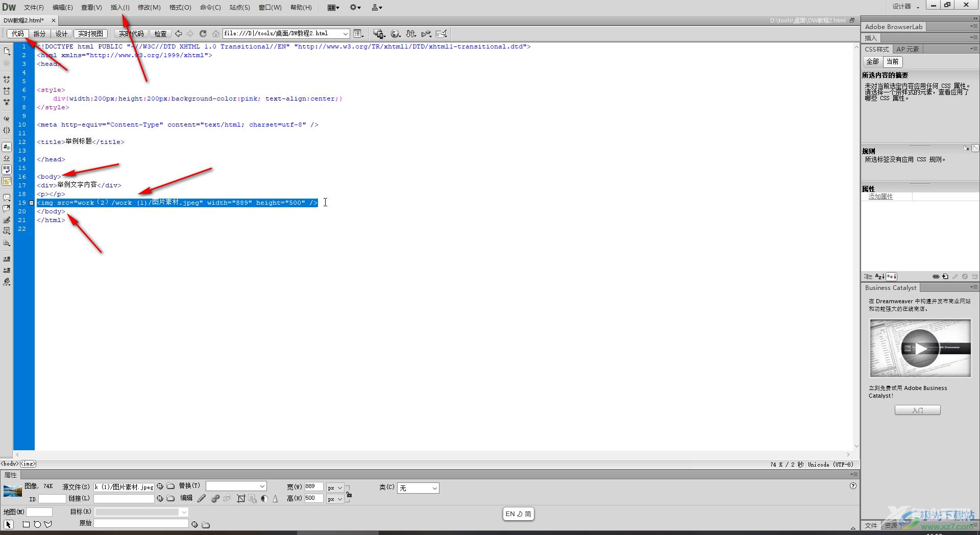Toggle Live View button
The height and width of the screenshot is (535, 980).
(90, 34)
